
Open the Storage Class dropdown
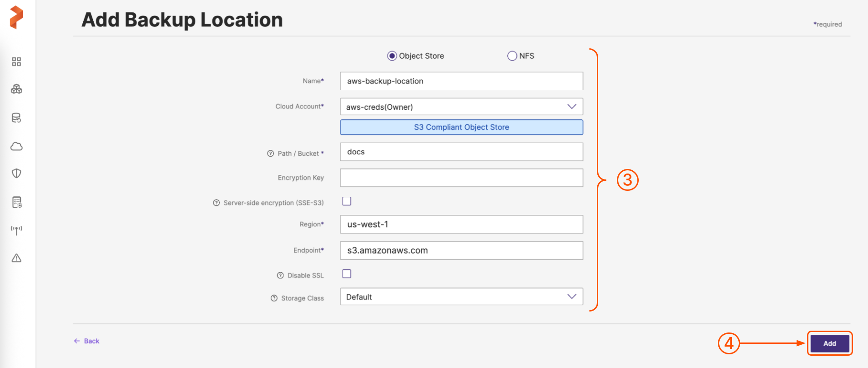461,296
